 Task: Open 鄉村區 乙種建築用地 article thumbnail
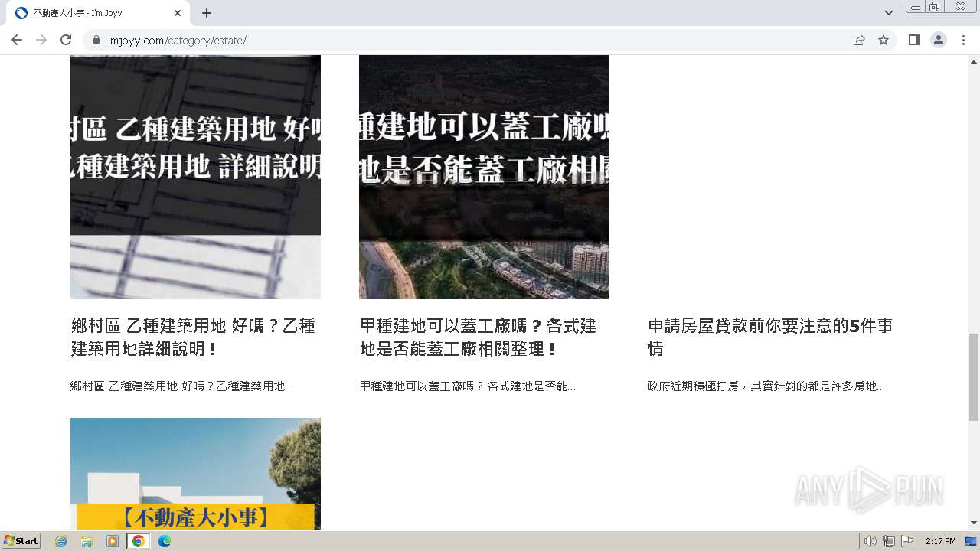[195, 177]
